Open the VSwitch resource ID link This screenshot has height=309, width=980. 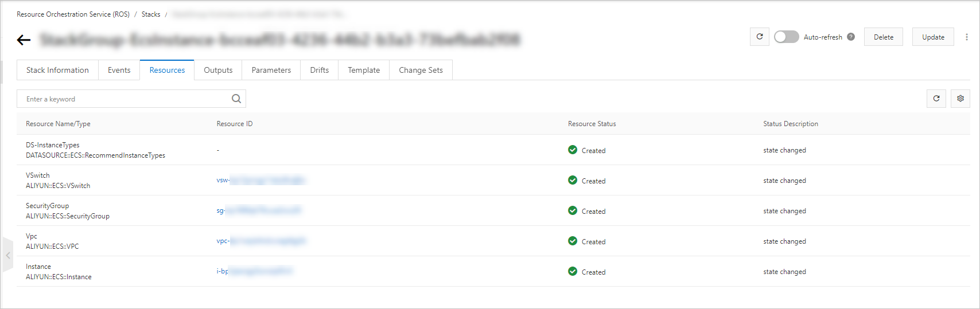coord(260,180)
